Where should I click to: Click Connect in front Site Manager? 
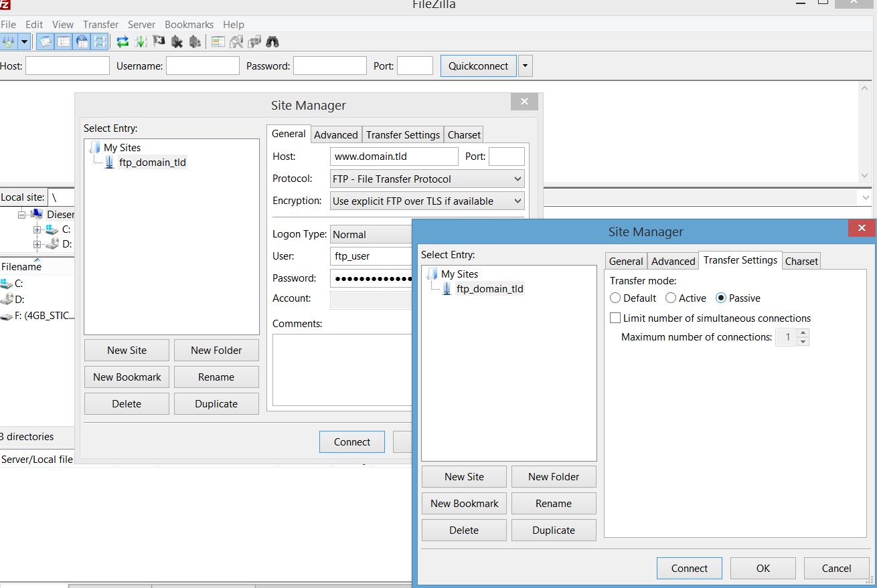(x=690, y=569)
